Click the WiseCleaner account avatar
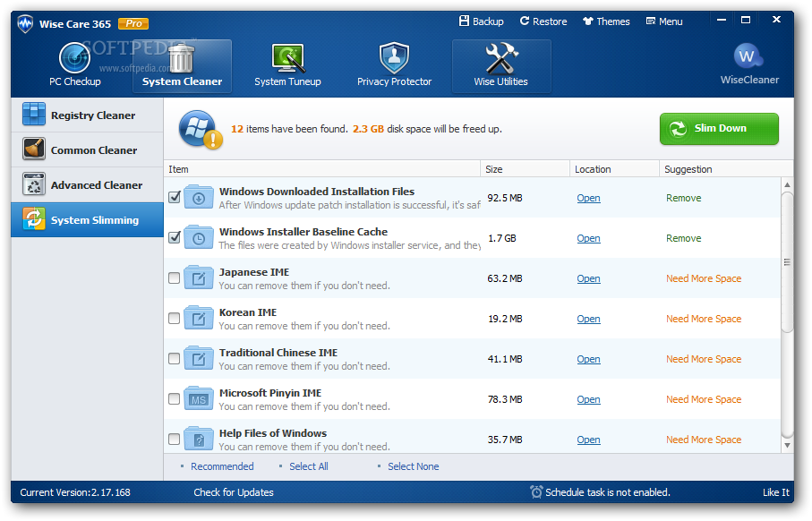Viewport: 812px width, 521px height. coord(748,56)
